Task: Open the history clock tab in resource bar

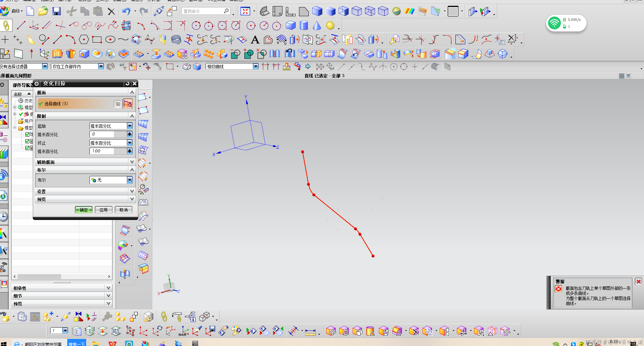Action: click(x=4, y=216)
